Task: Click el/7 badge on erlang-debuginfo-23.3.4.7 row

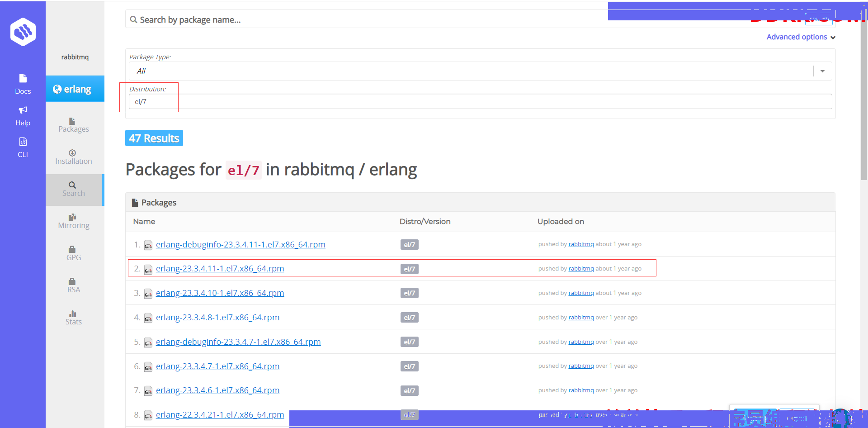Action: [410, 342]
